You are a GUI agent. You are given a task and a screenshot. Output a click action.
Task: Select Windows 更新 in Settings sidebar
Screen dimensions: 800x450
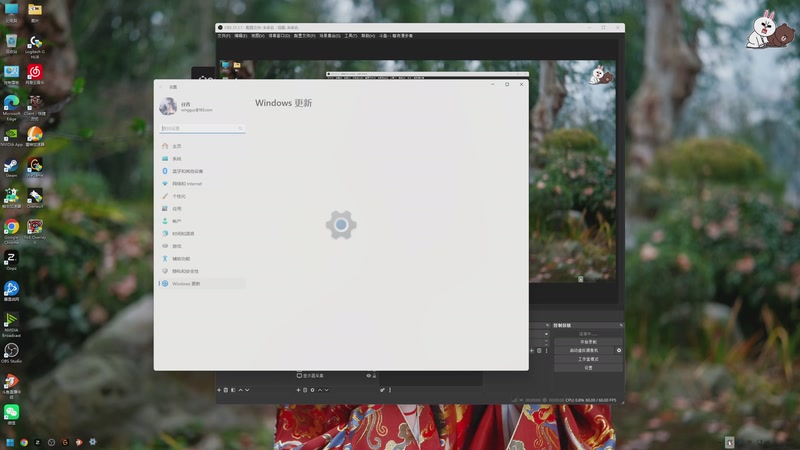[x=202, y=284]
